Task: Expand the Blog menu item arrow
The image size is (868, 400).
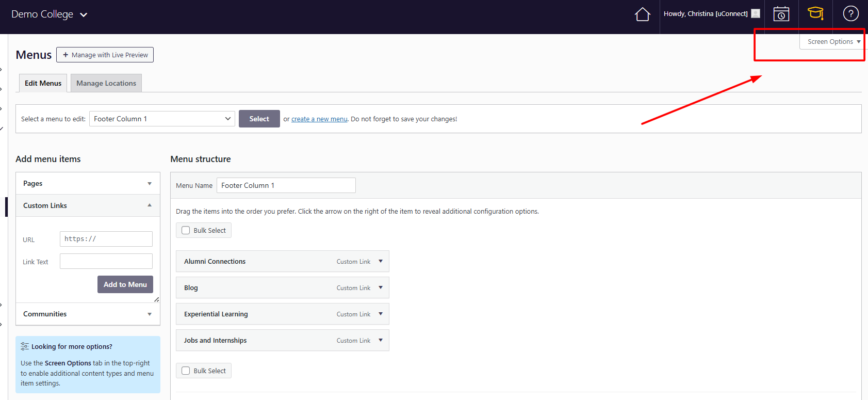Action: pos(381,287)
